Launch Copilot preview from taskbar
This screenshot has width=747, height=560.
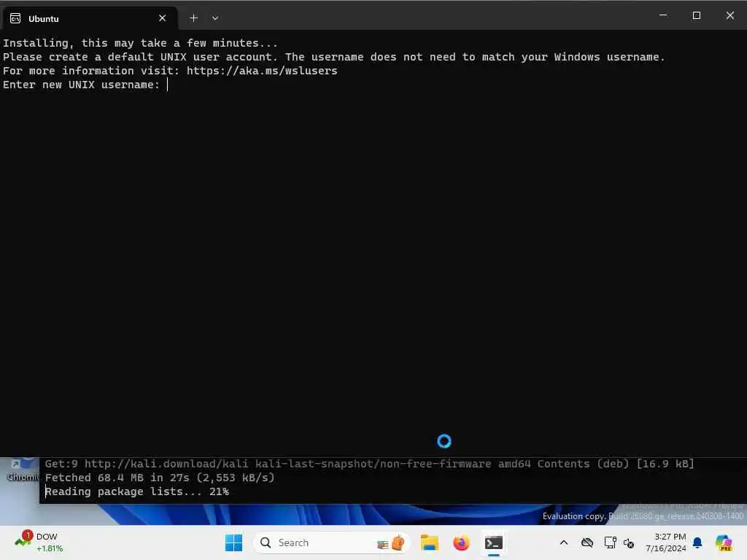pos(724,542)
